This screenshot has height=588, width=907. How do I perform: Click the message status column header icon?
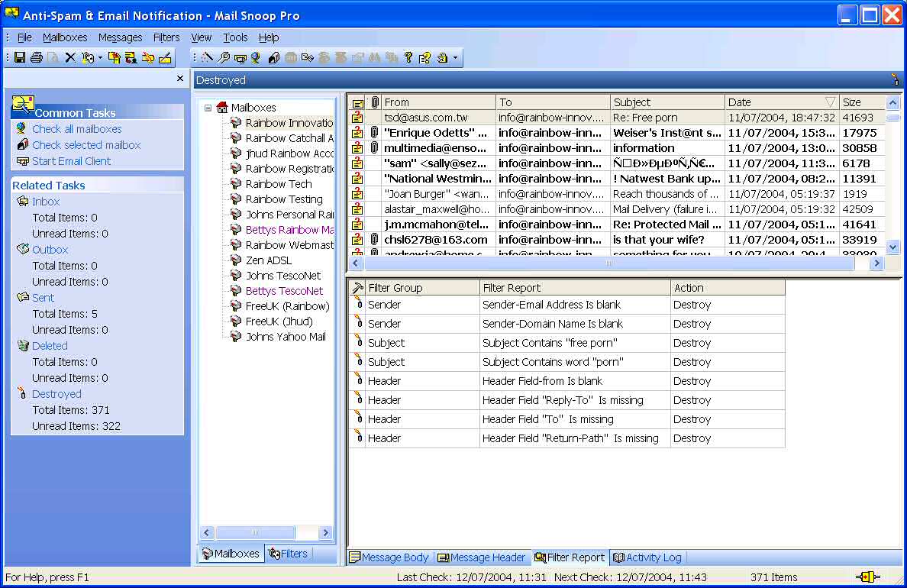click(358, 103)
